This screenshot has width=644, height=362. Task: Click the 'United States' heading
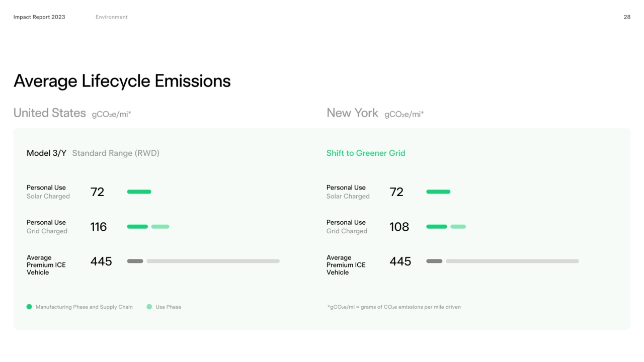coord(50,113)
